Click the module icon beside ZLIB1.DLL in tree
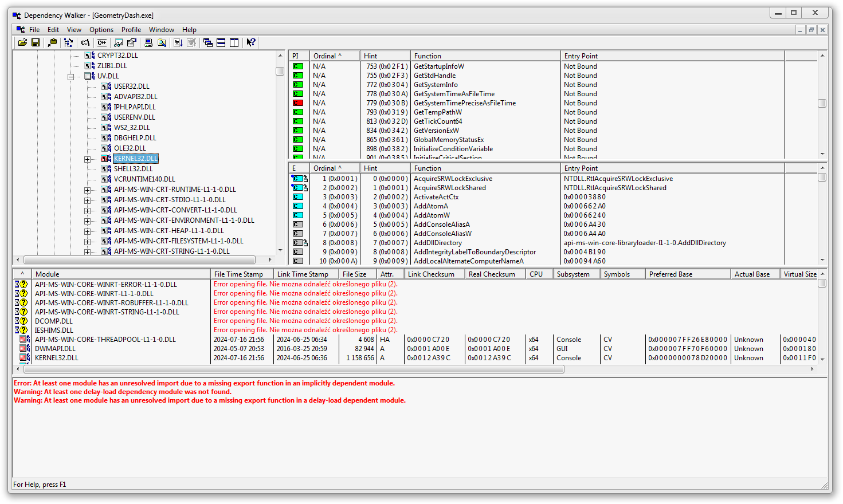Screen dimensions: 843x504 89,66
